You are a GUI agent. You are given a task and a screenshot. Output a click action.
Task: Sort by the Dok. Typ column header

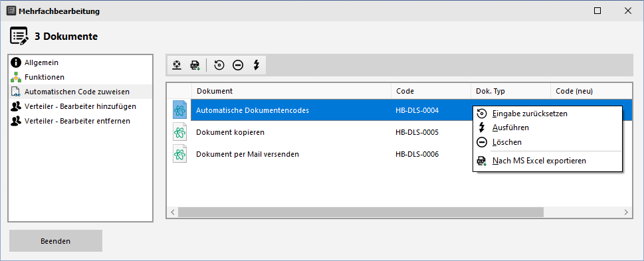[510, 91]
